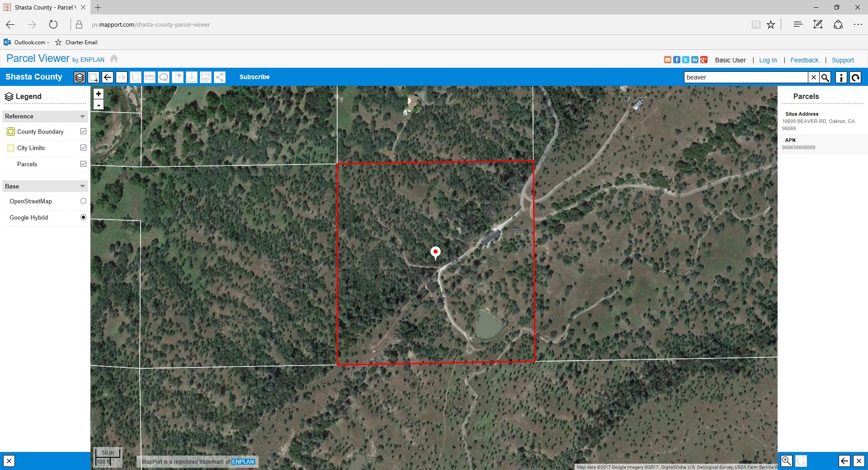Share via Twitter icon
Viewport: 868px width, 470px height.
(x=686, y=60)
